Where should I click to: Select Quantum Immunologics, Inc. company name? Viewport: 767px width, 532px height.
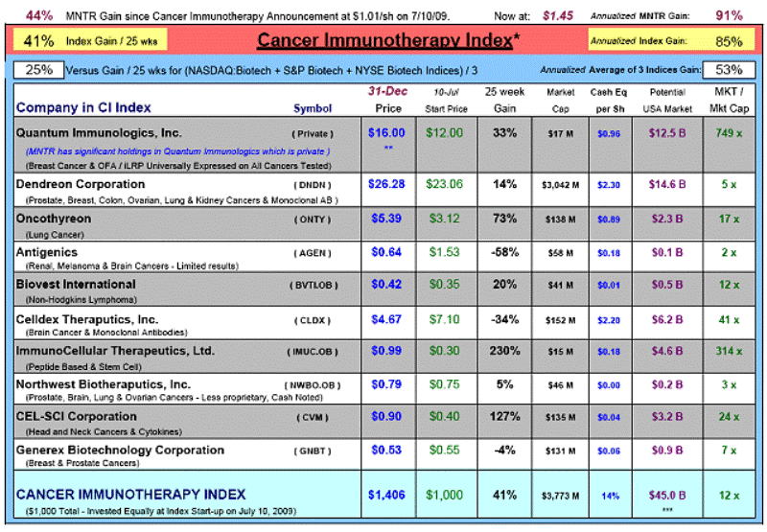click(x=99, y=133)
